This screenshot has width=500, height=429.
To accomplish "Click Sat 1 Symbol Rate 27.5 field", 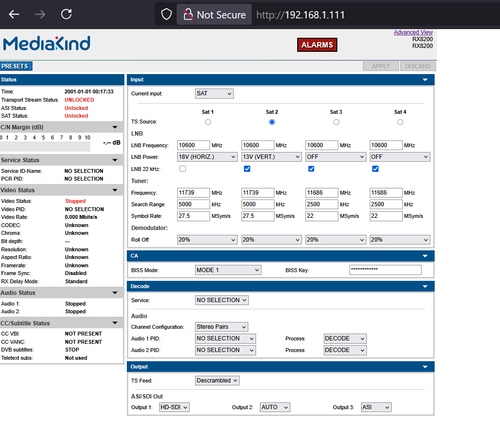I will tap(193, 216).
